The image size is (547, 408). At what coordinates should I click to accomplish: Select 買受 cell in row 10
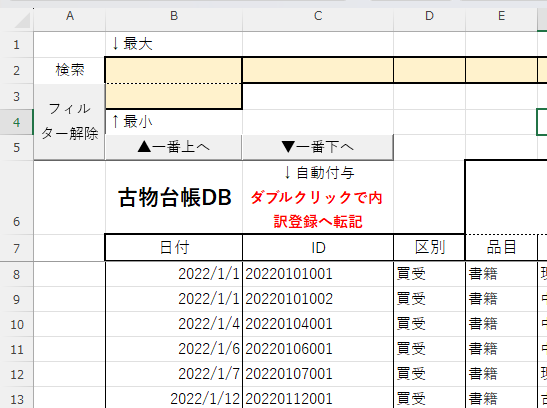click(429, 324)
